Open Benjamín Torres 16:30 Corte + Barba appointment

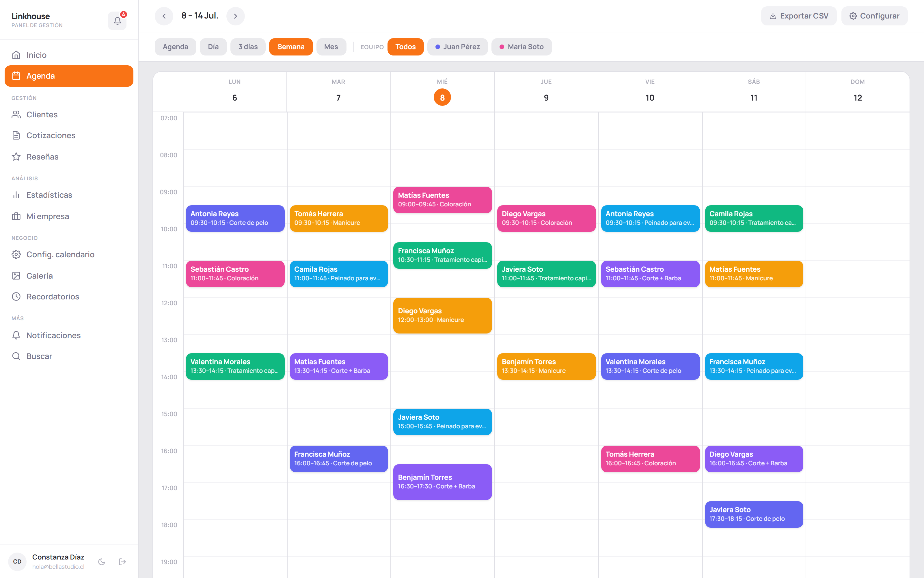pyautogui.click(x=443, y=482)
